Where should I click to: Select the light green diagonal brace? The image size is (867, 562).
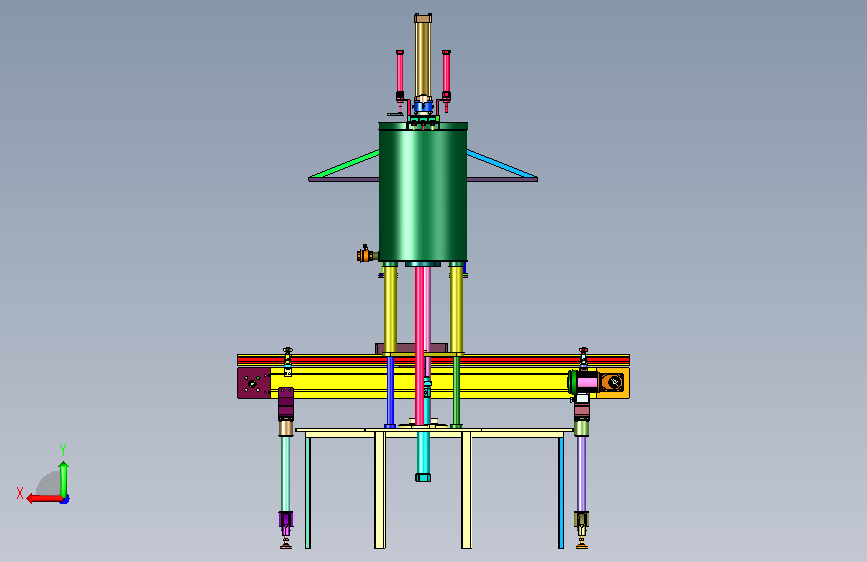pyautogui.click(x=345, y=164)
